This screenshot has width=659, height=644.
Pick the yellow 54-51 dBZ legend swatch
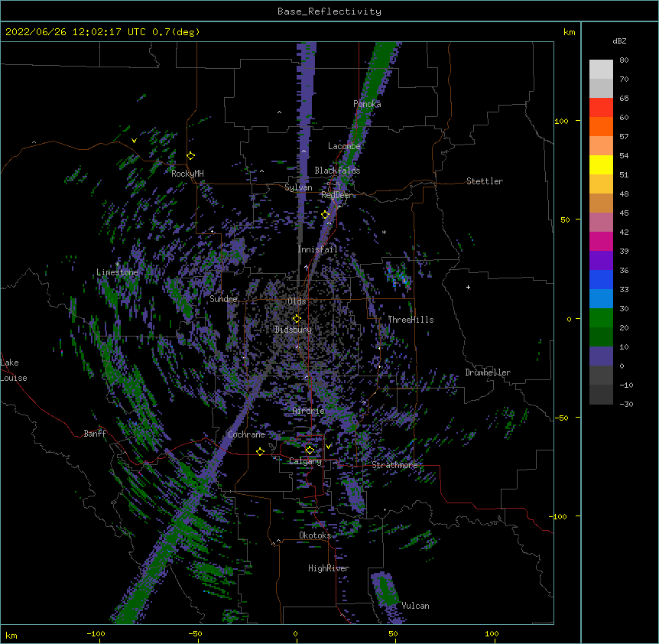pos(601,164)
